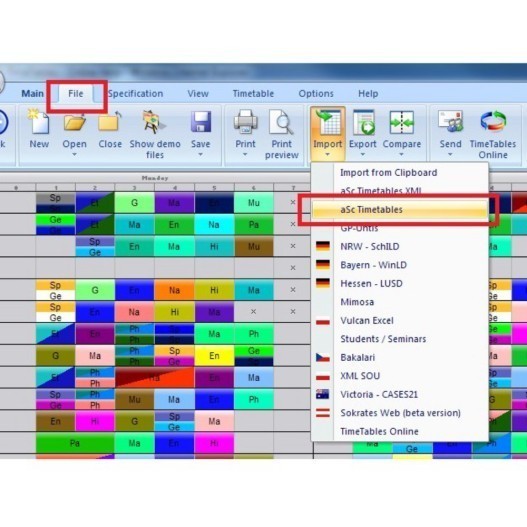Click the light green G card, first row
This screenshot has height=527, width=527.
point(134,203)
